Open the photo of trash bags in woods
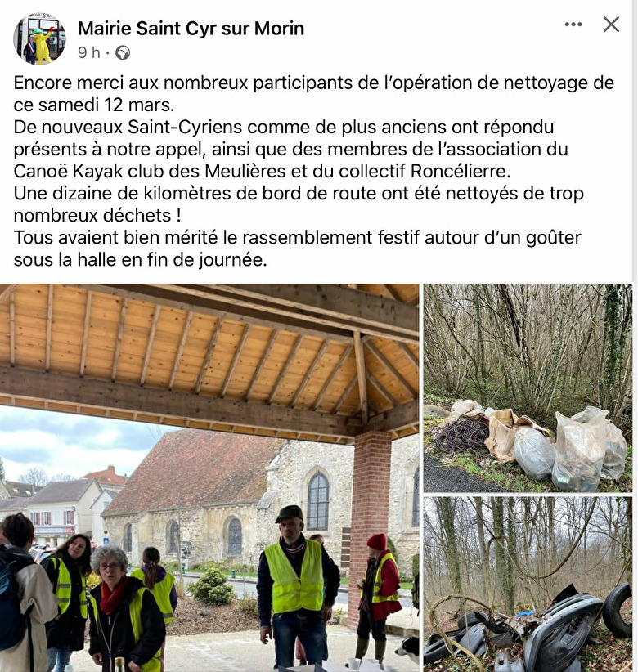 coord(528,388)
